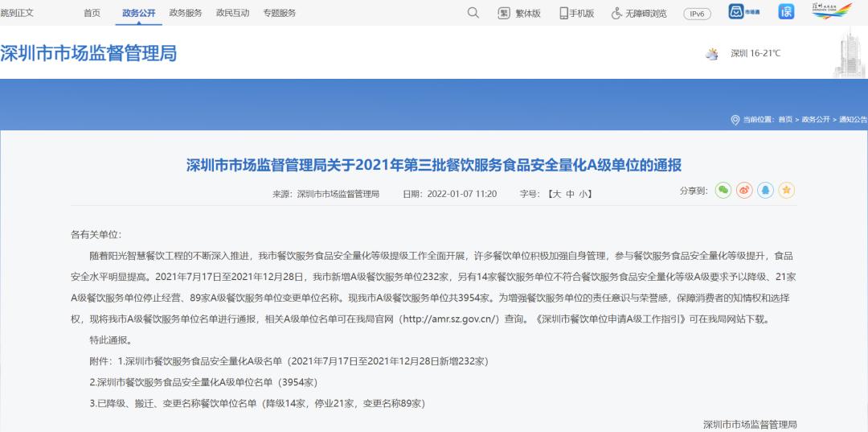Click the 通知公告 breadcrumb link
This screenshot has height=432, width=868.
click(853, 119)
